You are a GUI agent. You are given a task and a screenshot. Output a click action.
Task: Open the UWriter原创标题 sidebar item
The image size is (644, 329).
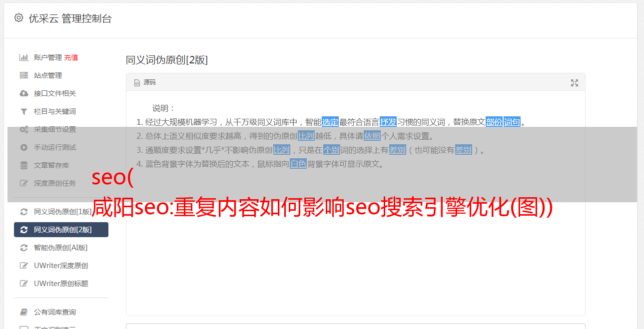pos(61,284)
